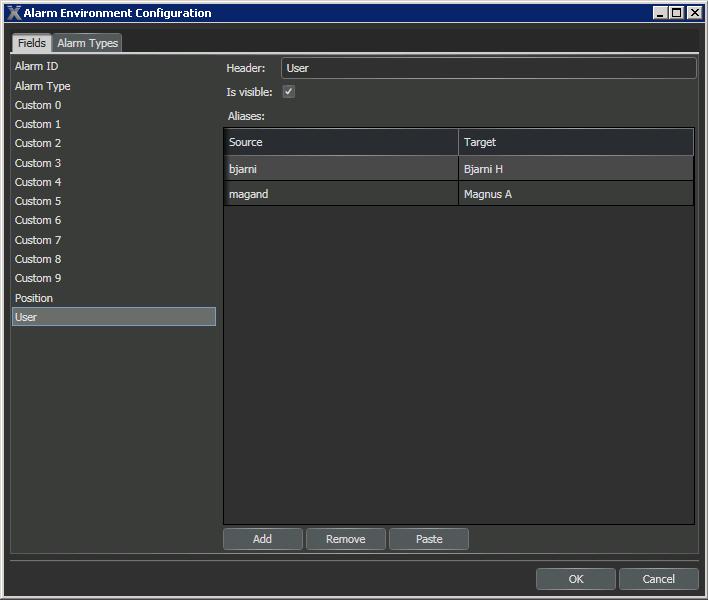Click the Remove alias button

coord(346,539)
